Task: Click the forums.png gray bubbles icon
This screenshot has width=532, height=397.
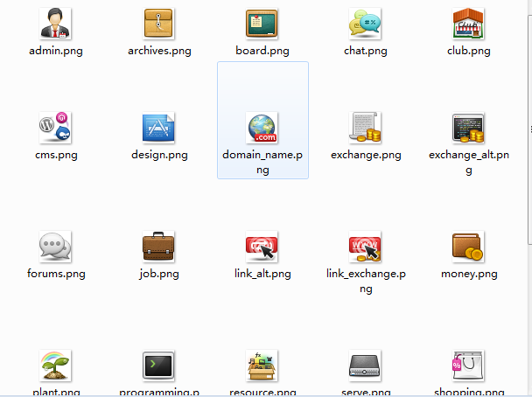Action: click(55, 247)
